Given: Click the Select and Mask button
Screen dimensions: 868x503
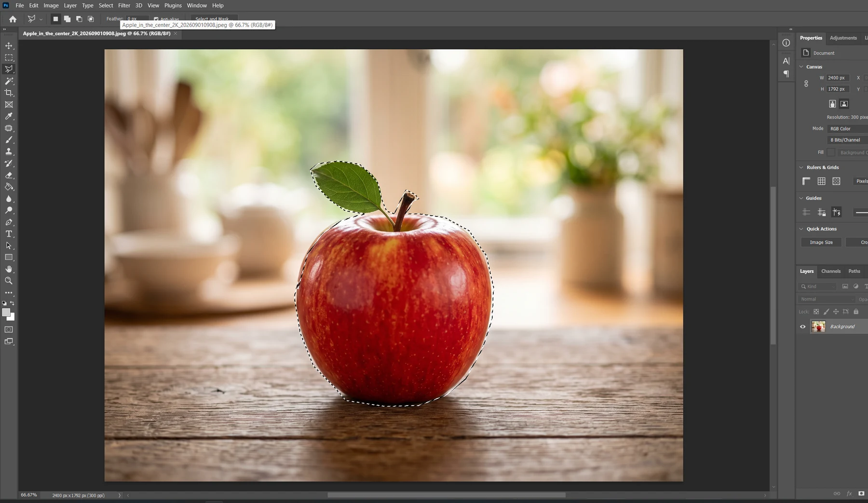Looking at the screenshot, I should pos(212,19).
